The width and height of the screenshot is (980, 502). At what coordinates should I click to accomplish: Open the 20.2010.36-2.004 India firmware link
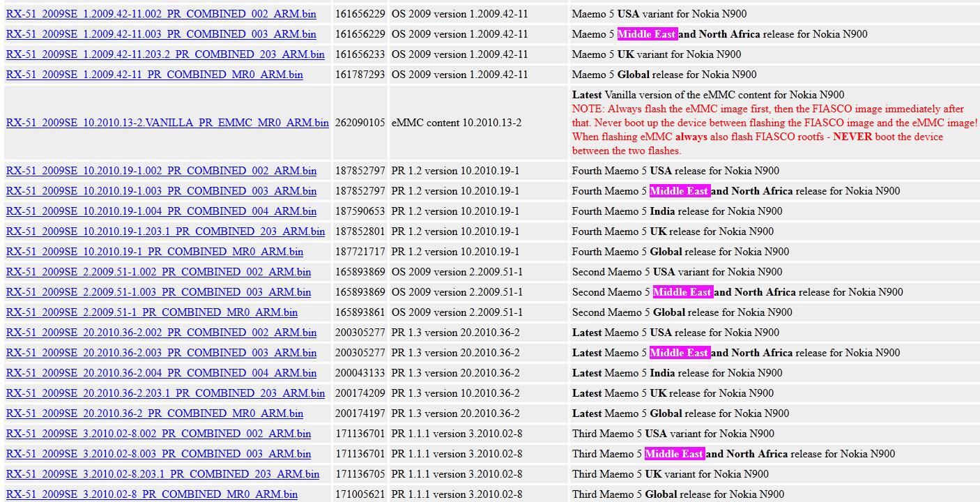click(161, 373)
